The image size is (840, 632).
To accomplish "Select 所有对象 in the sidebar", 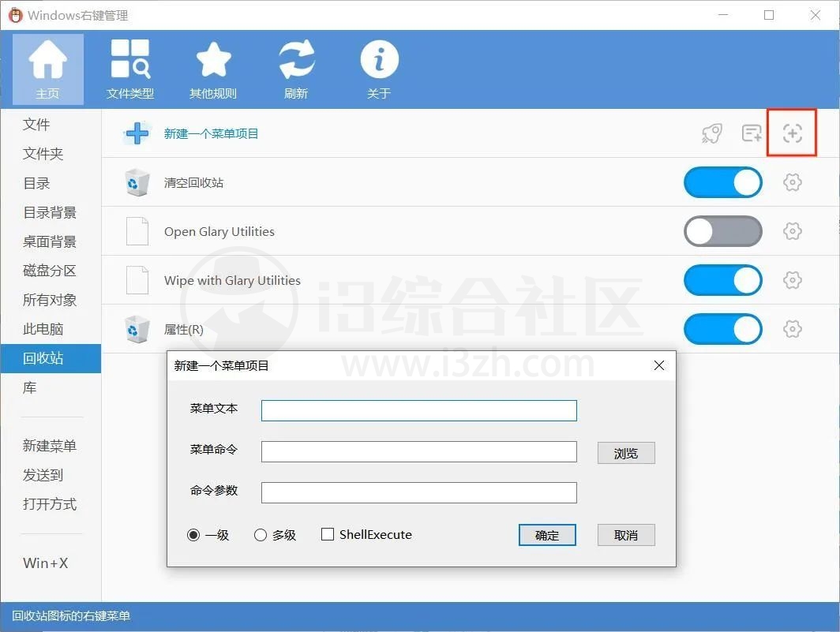I will [x=50, y=300].
